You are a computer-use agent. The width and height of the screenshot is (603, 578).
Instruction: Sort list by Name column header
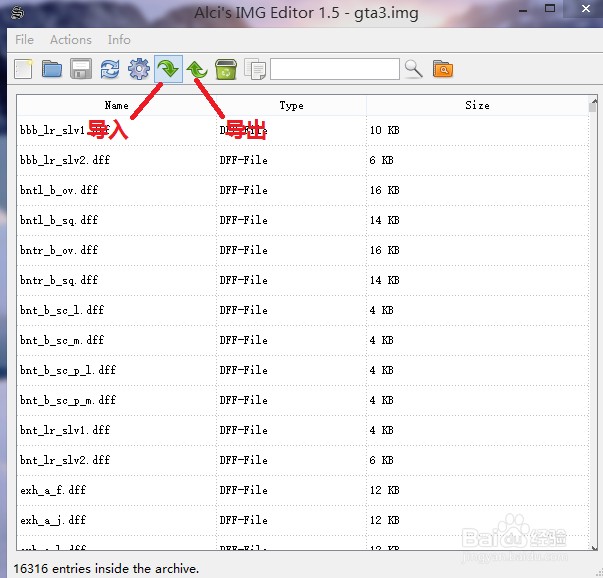(x=117, y=105)
